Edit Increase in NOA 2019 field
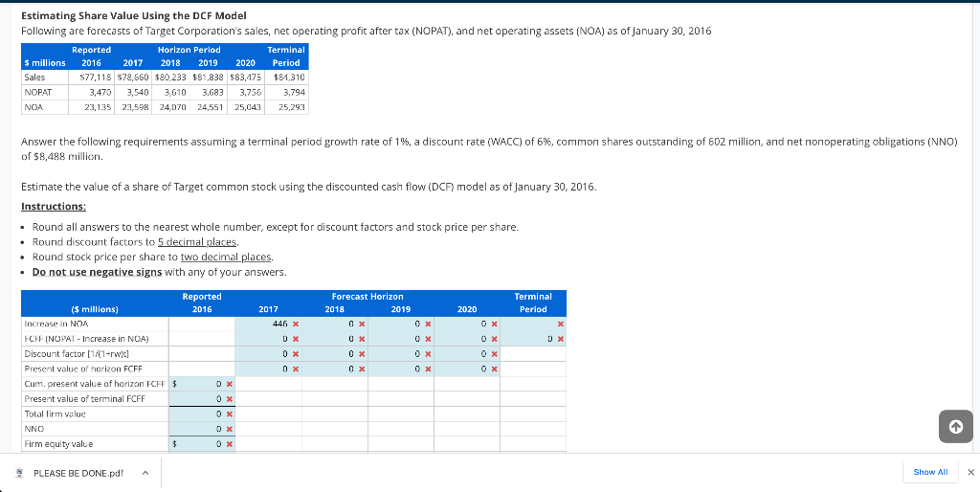 point(401,324)
